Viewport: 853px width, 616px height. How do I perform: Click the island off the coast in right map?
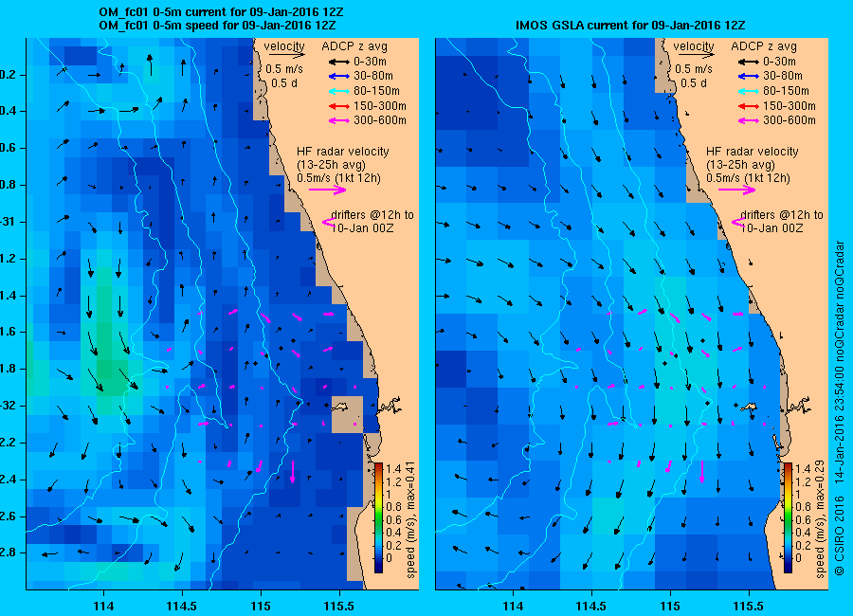[x=749, y=407]
